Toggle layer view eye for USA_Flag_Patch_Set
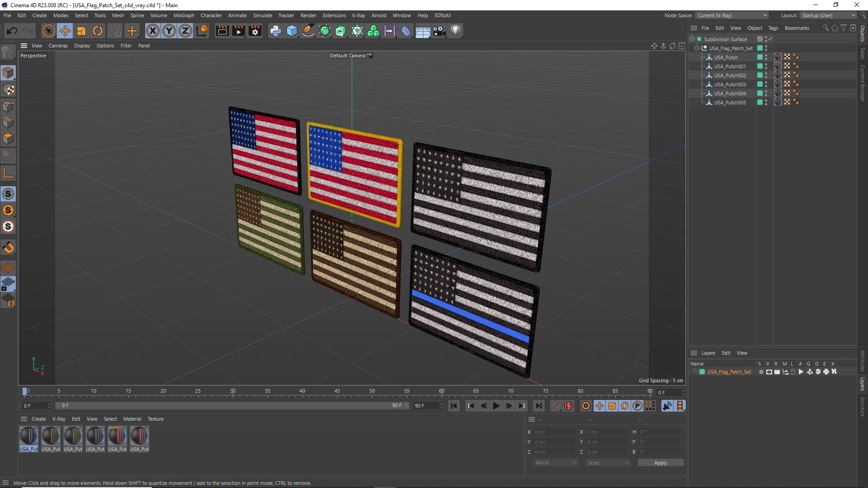Viewport: 868px width, 488px height. click(769, 372)
